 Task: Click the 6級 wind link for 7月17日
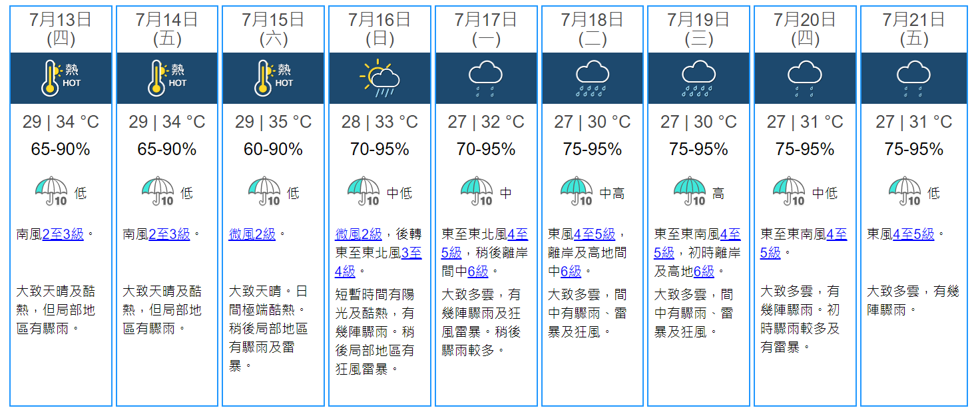click(x=477, y=272)
